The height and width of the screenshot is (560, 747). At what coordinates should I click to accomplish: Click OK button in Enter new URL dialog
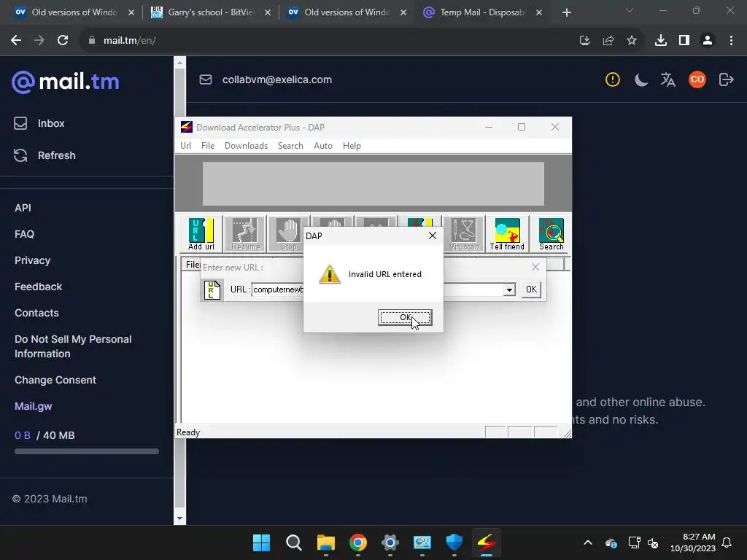pos(531,289)
